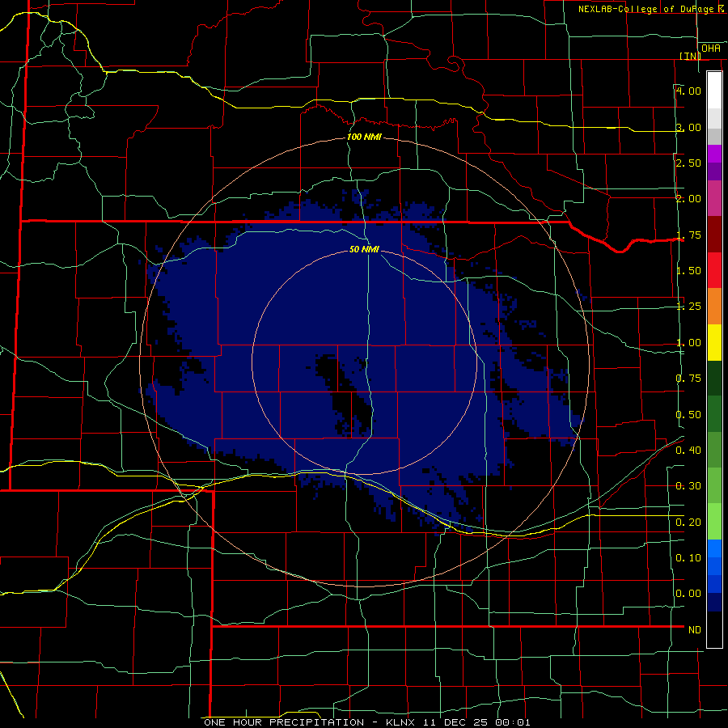Click the '0.50' legend value

688,415
